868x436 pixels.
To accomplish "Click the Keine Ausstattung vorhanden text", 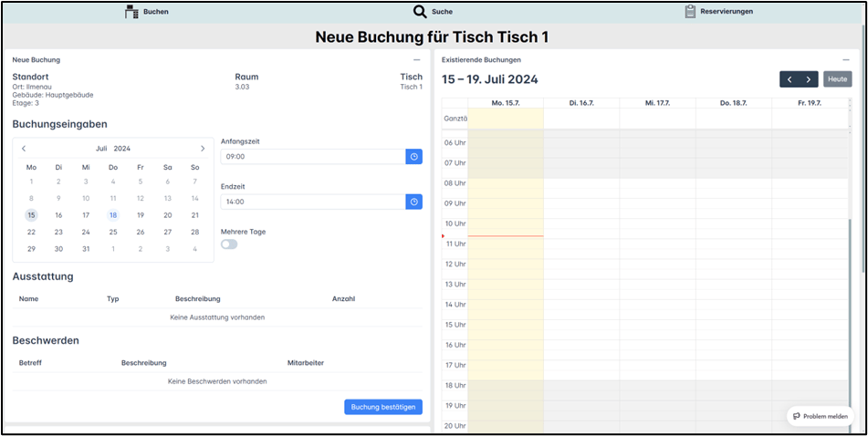I will [x=217, y=317].
